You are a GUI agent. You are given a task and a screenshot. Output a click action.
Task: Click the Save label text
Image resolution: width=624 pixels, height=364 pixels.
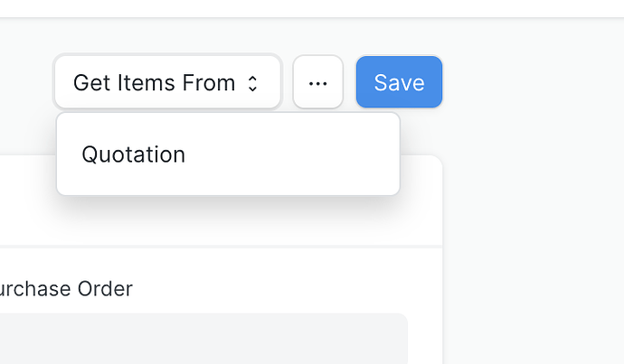[x=399, y=83]
